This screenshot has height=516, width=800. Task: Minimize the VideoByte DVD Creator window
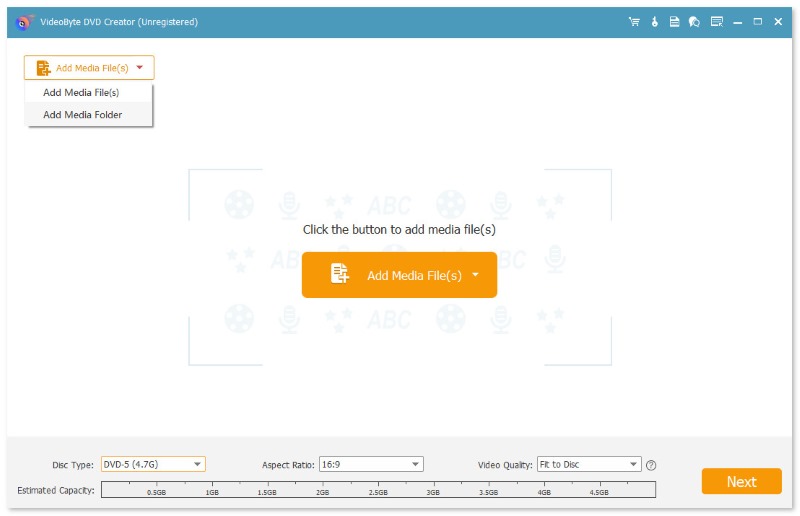(x=739, y=22)
